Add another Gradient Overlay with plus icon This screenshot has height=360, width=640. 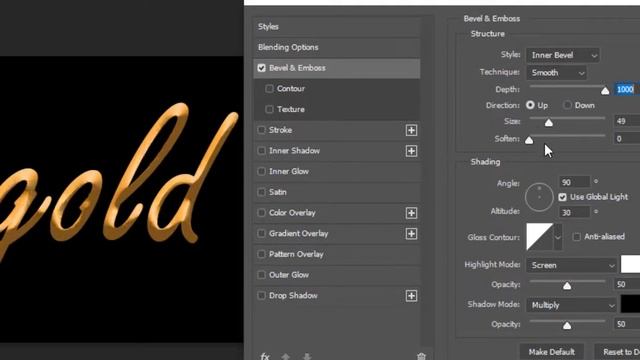411,234
